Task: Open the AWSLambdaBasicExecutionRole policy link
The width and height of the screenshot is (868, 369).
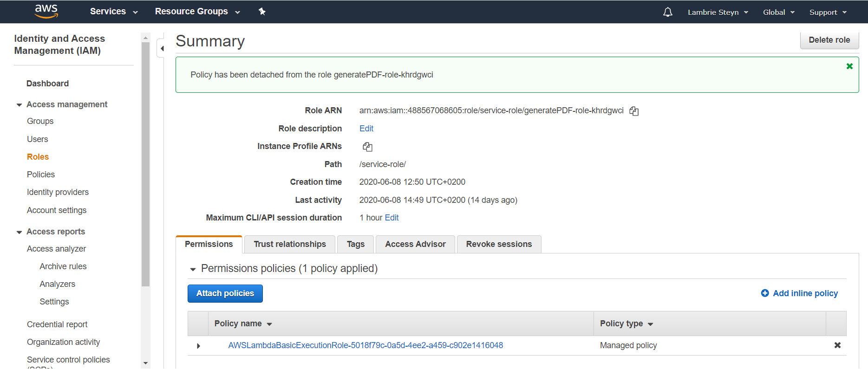Action: [x=365, y=345]
